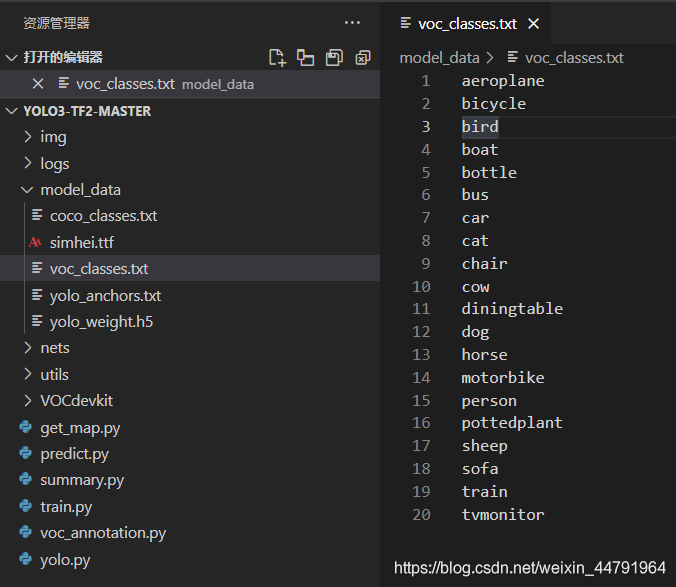Click the text 'motorbike' on line 14
Viewport: 676px width, 587px height.
click(503, 378)
